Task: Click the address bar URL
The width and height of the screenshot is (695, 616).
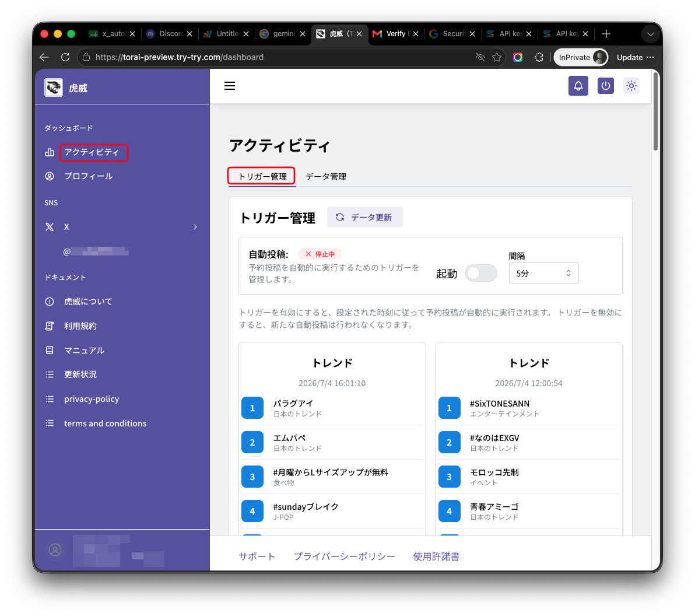Action: 180,57
